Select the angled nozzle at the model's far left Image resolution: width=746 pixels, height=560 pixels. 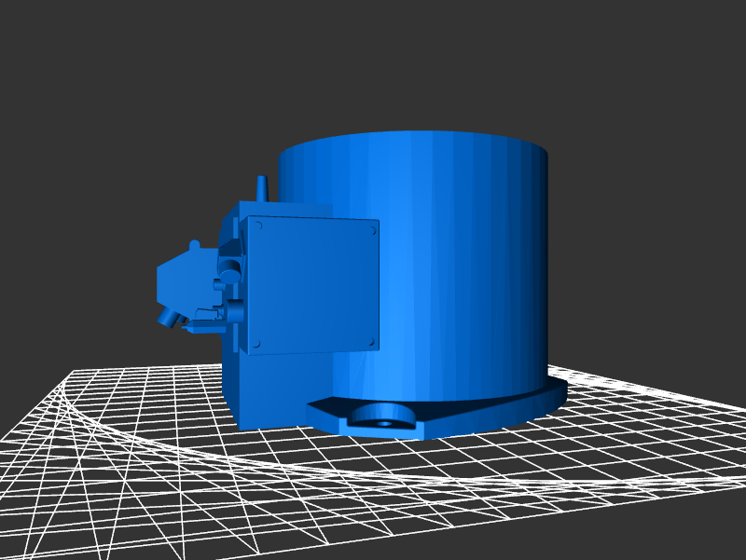[168, 317]
